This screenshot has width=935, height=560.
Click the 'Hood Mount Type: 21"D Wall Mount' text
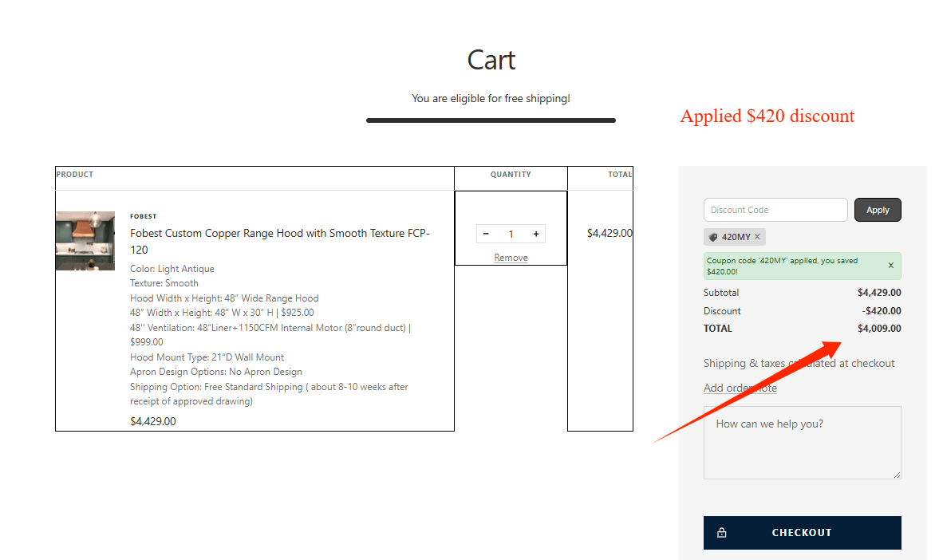(207, 357)
